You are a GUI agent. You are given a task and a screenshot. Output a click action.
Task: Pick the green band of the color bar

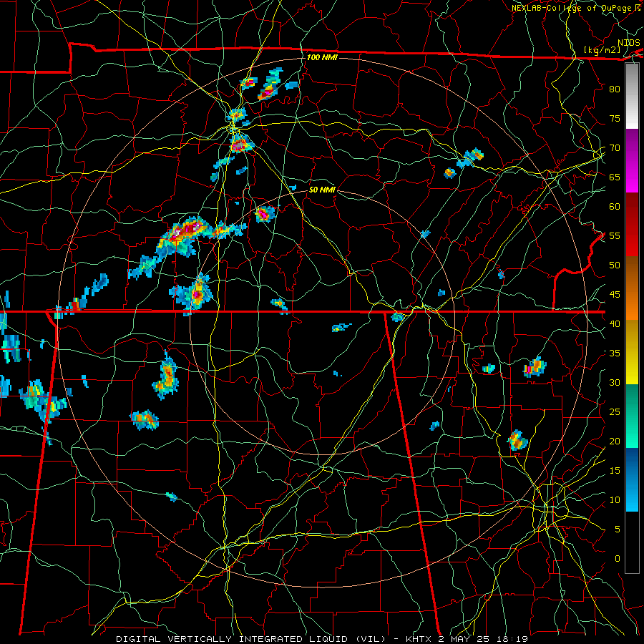[x=632, y=416]
